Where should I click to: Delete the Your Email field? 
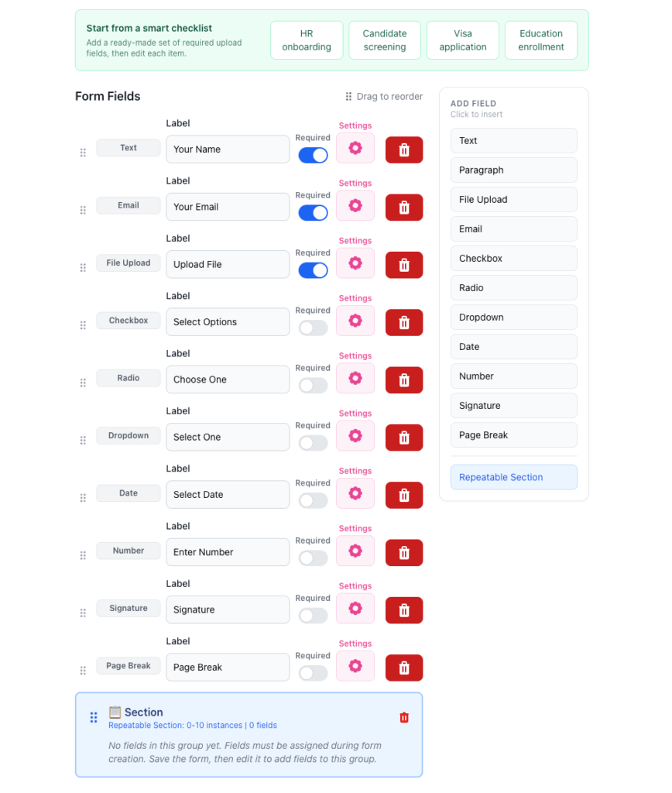point(403,208)
